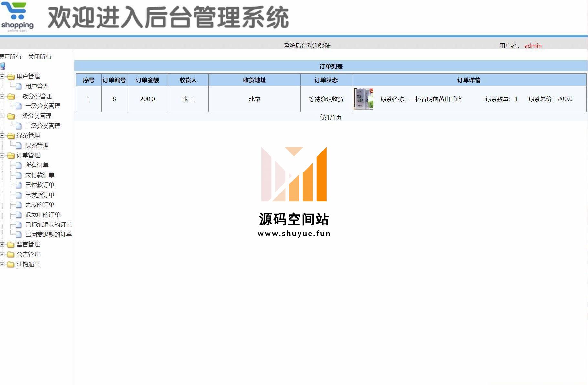Image resolution: width=588 pixels, height=385 pixels.
Task: Open 退款中的订单 list
Action: click(43, 215)
